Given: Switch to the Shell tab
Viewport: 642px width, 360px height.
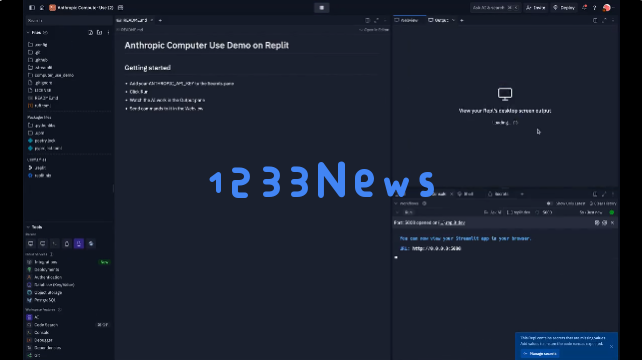Looking at the screenshot, I should click(x=466, y=194).
